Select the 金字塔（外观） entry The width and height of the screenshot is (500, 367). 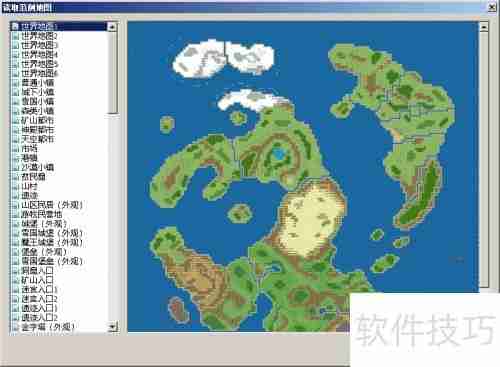(48, 327)
